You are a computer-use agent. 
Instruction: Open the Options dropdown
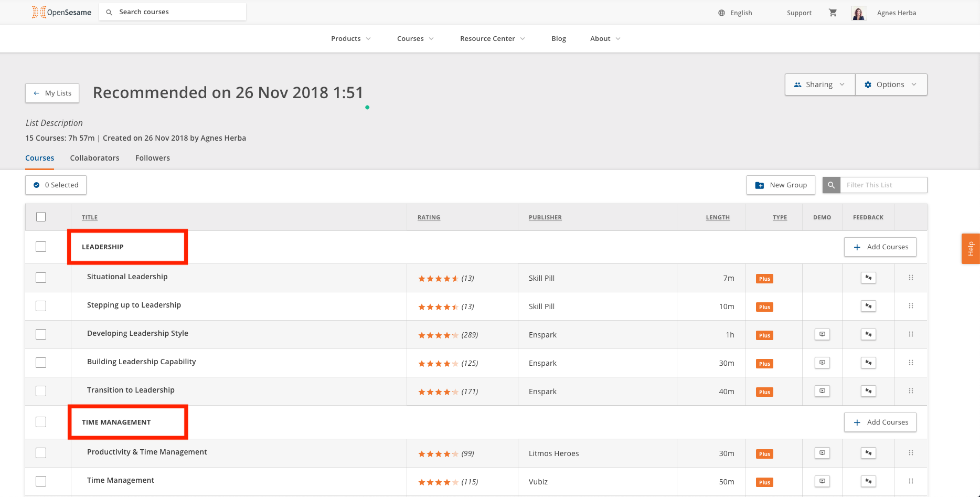point(891,84)
